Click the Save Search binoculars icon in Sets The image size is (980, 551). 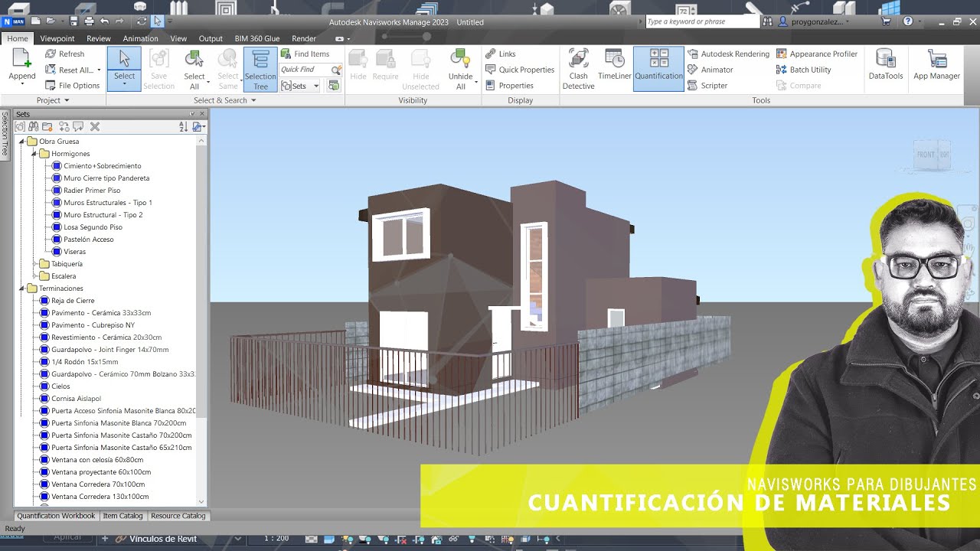(34, 126)
